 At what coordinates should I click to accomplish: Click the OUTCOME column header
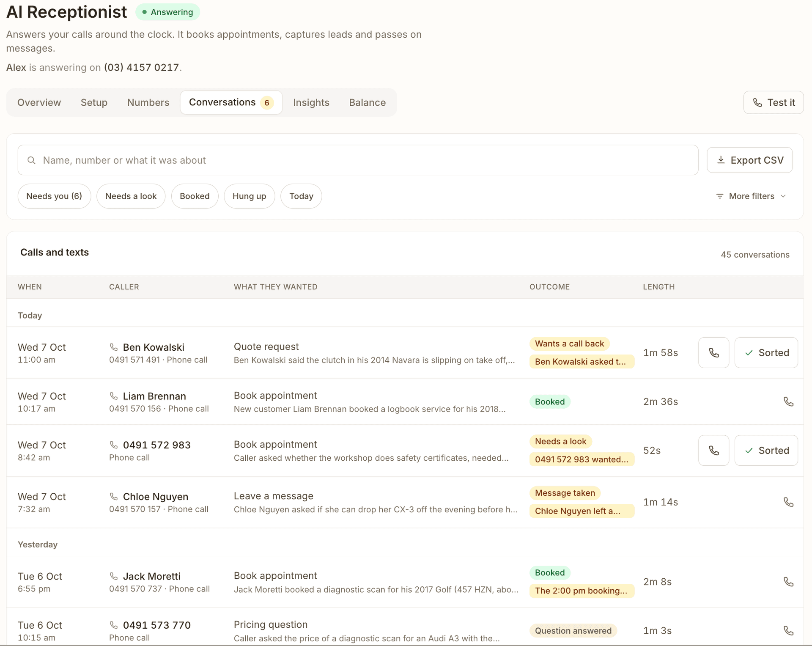coord(549,287)
